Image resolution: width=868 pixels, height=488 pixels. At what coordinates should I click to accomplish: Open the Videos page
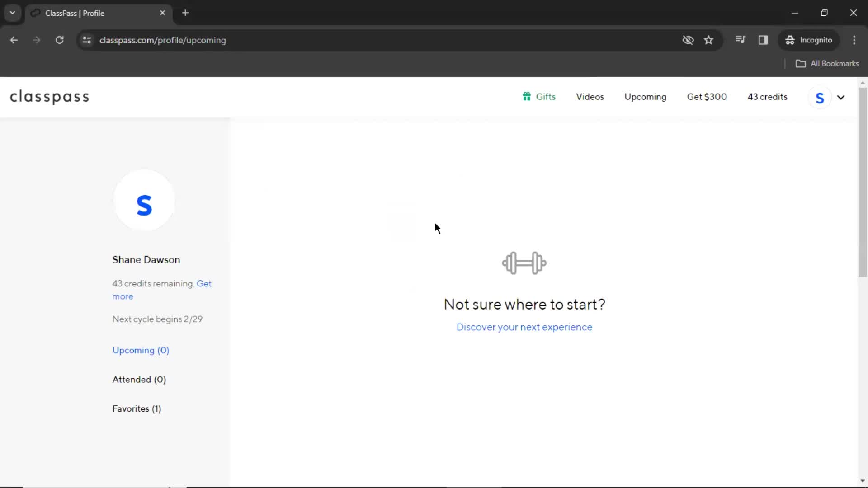click(x=590, y=97)
